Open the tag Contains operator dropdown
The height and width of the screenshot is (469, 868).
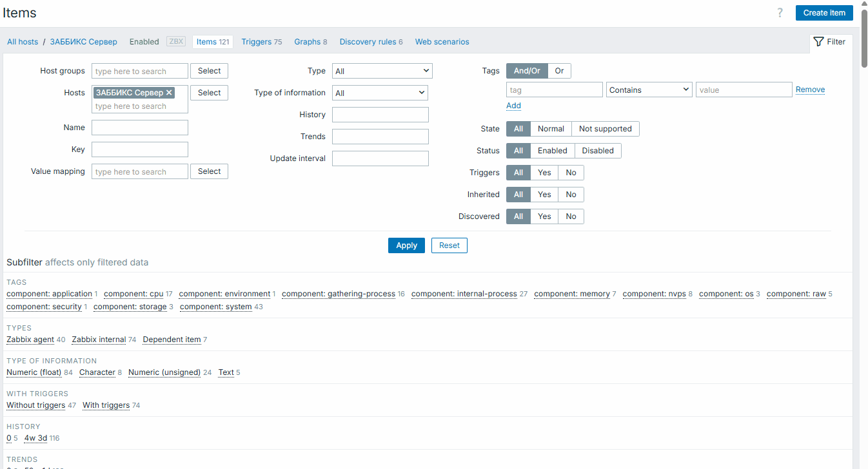point(649,90)
